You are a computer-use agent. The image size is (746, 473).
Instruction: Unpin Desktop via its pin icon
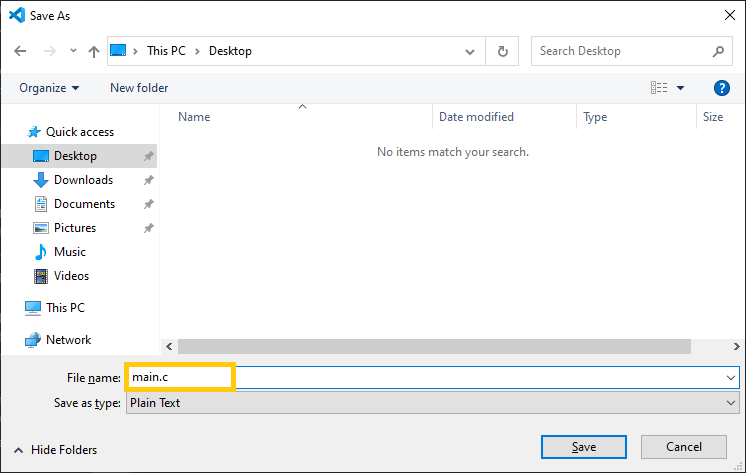(148, 156)
